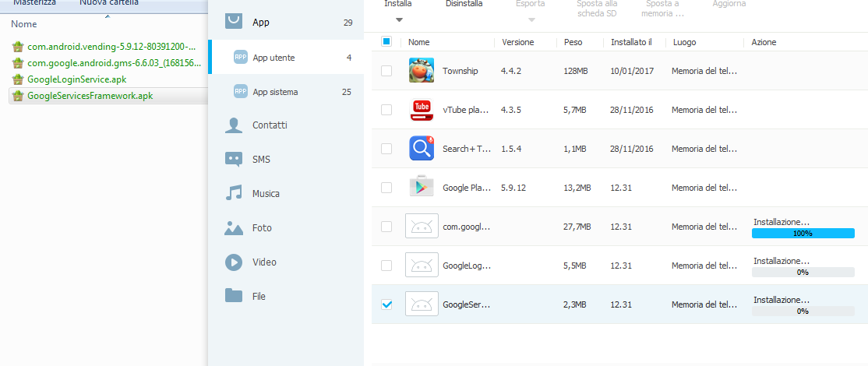Check the Township row checkbox

386,71
